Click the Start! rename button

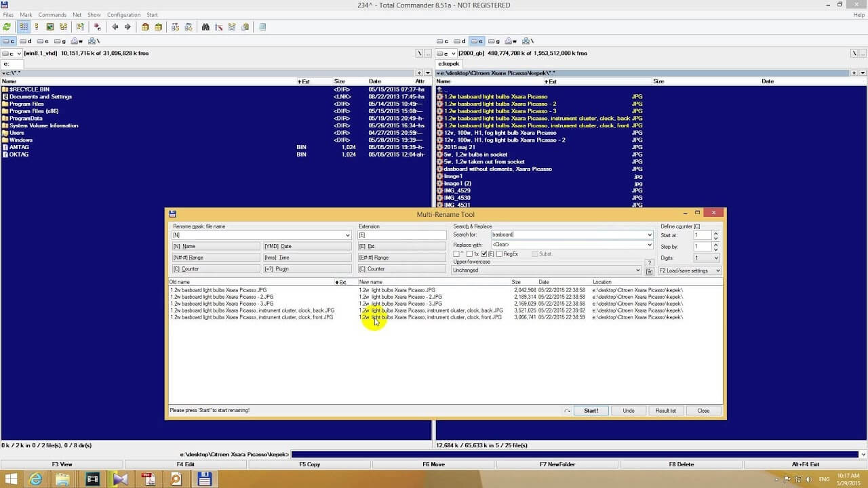pyautogui.click(x=591, y=411)
